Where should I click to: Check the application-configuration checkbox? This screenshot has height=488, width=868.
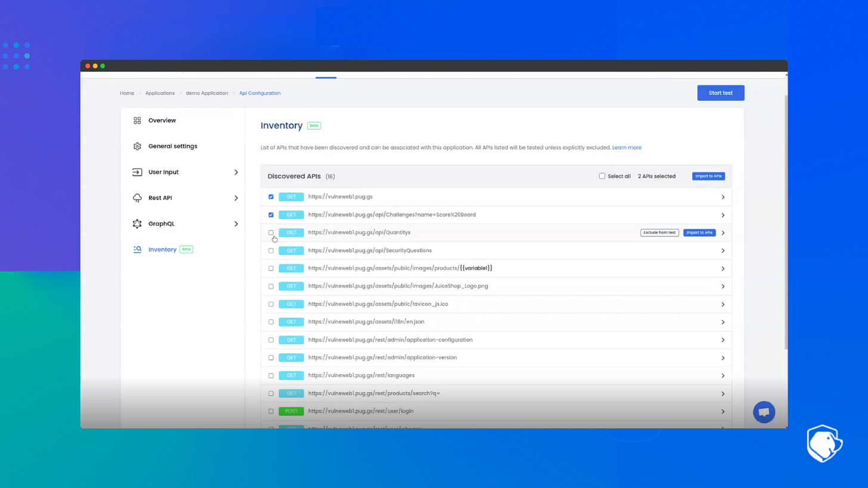coord(271,340)
